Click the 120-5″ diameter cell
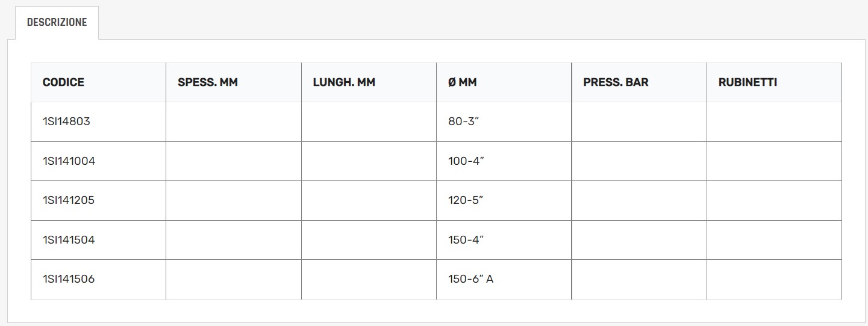 coord(466,200)
